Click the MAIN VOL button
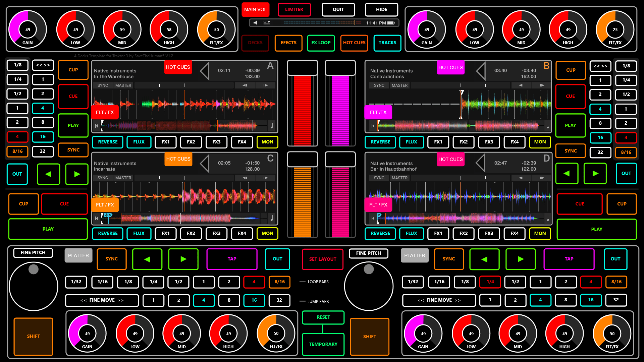Image resolution: width=644 pixels, height=362 pixels. coord(255,9)
